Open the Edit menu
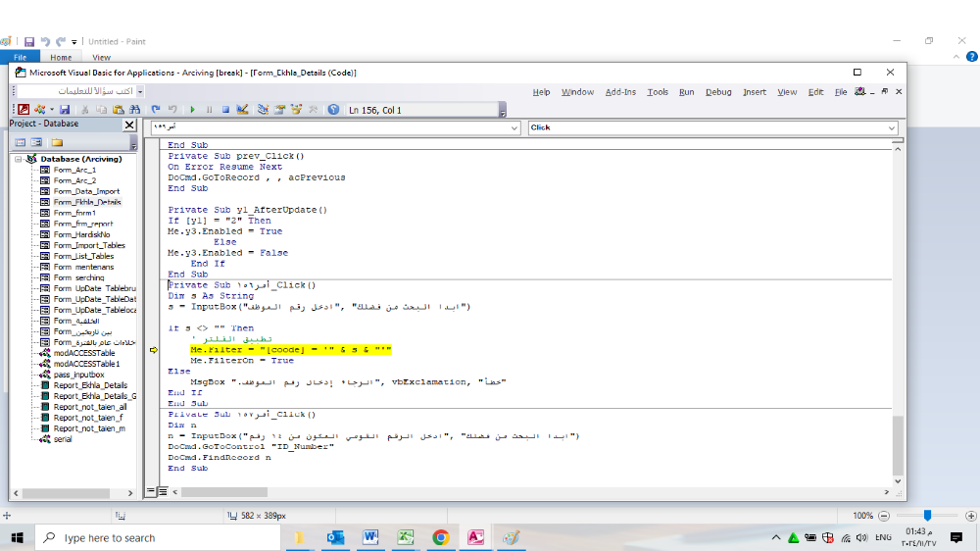The height and width of the screenshot is (551, 980). tap(815, 92)
